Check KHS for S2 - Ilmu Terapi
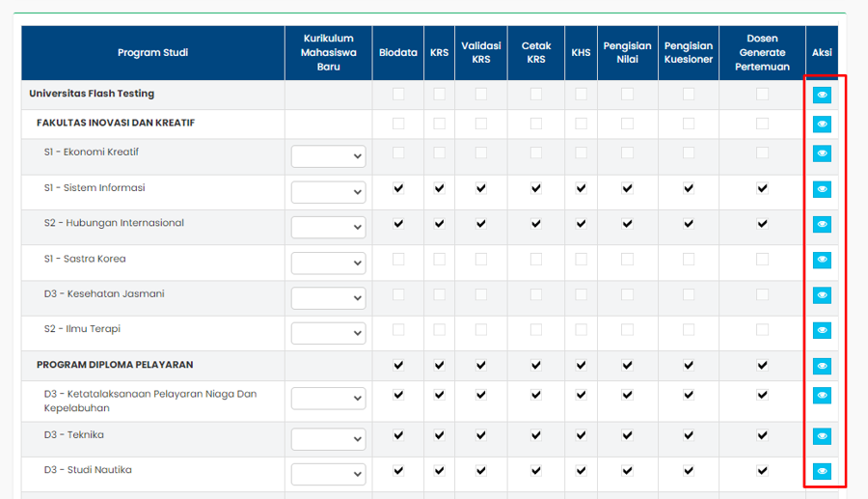This screenshot has height=499, width=868. click(581, 329)
